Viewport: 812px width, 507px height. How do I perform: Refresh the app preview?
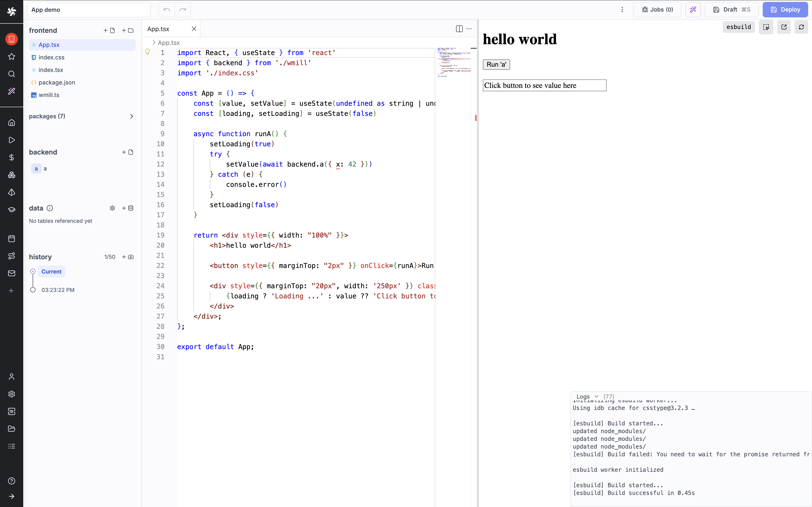(x=801, y=27)
